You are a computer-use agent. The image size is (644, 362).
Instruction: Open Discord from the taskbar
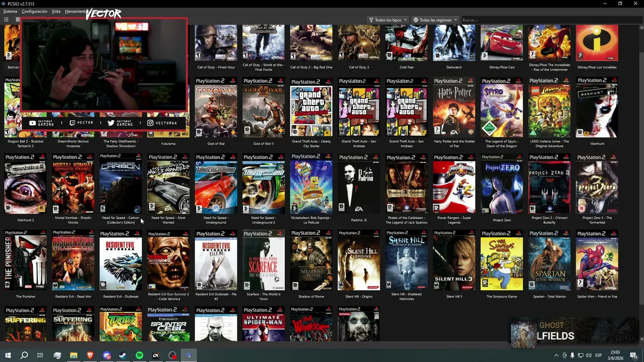click(107, 355)
